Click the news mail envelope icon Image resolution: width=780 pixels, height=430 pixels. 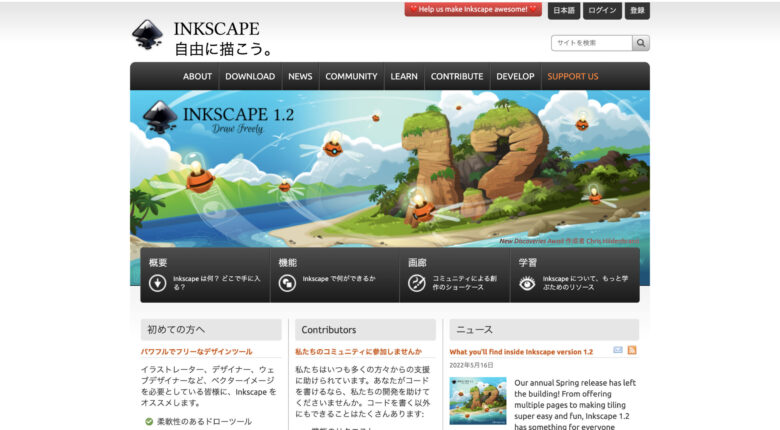tap(618, 350)
